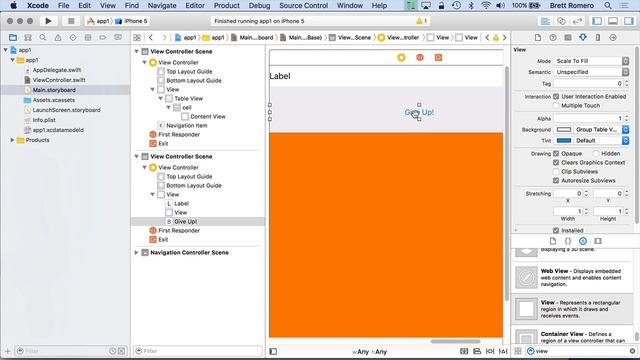
Task: Open the File menu
Action: pos(63,5)
